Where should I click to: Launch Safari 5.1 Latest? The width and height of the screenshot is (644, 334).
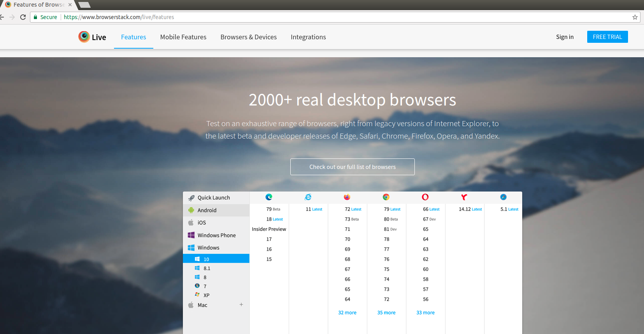click(509, 209)
